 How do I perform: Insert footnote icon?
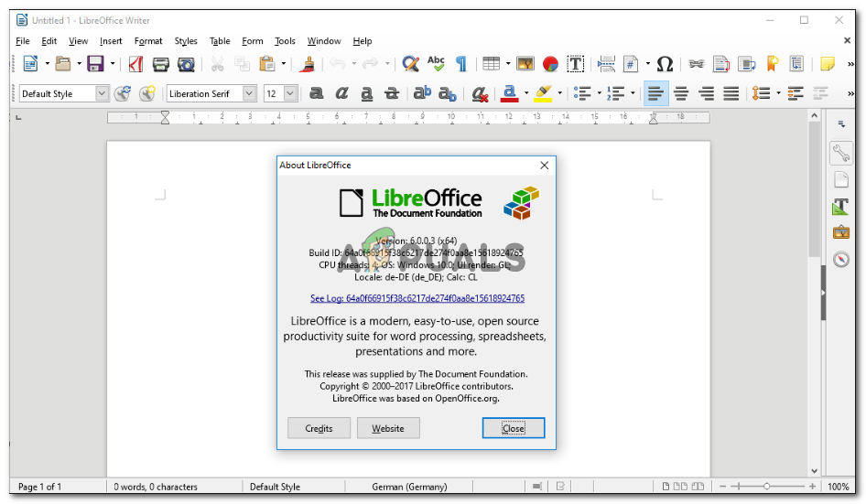[720, 64]
